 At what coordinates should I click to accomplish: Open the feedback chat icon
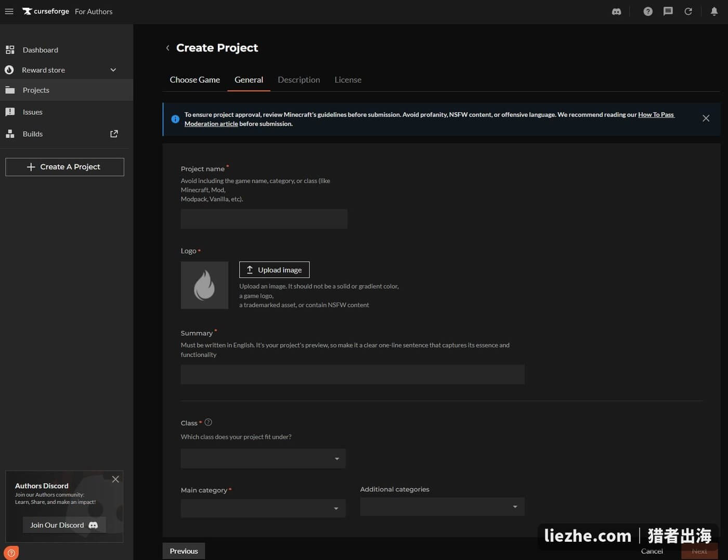pyautogui.click(x=668, y=11)
